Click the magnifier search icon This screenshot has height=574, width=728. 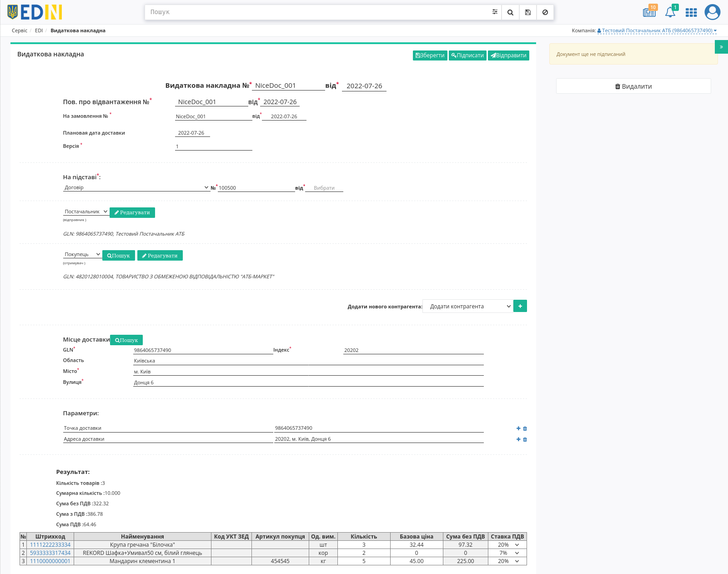click(x=510, y=12)
